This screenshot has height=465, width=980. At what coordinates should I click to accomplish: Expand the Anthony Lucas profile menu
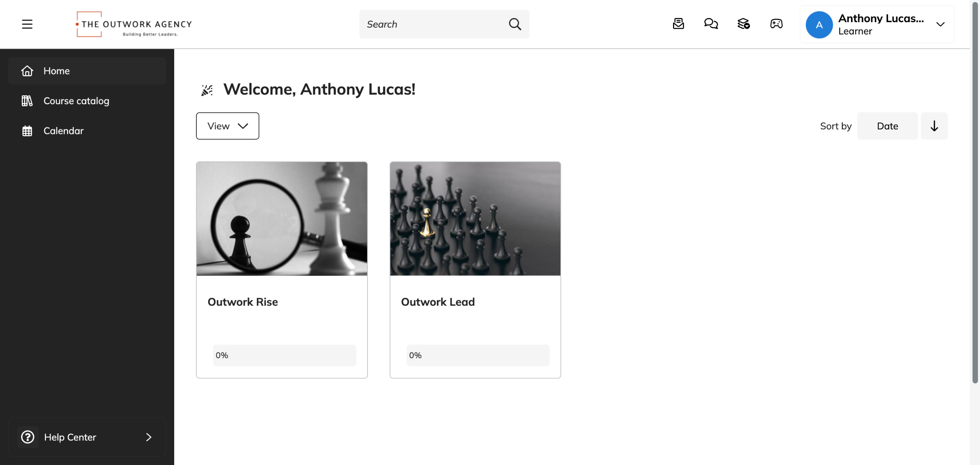tap(940, 25)
